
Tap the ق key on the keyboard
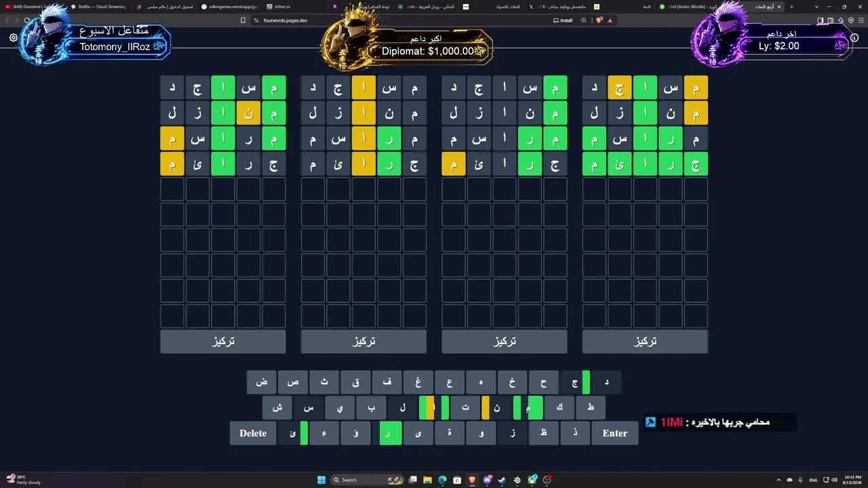pos(356,382)
